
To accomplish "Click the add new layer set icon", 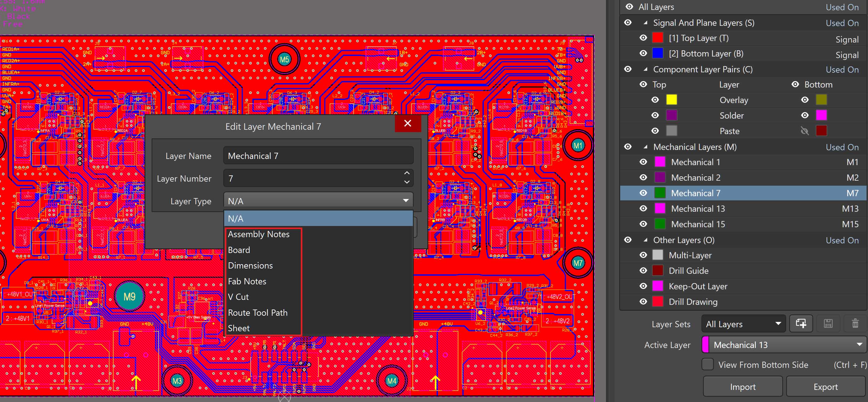I will [x=801, y=323].
